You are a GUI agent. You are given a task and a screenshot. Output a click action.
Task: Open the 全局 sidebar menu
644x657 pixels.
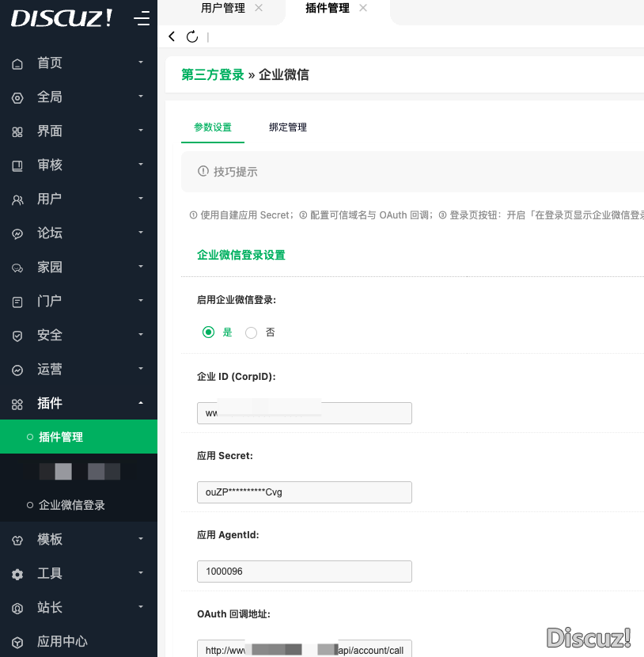(79, 97)
